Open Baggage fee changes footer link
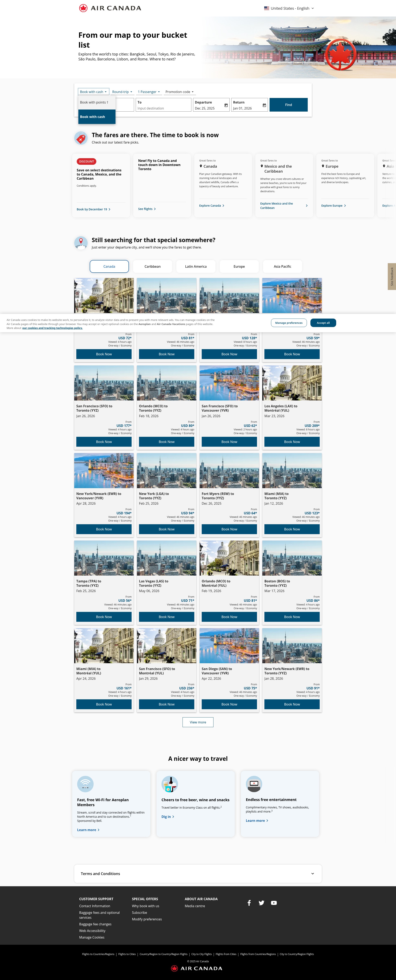Viewport: 396px width, 980px height. pos(95,925)
